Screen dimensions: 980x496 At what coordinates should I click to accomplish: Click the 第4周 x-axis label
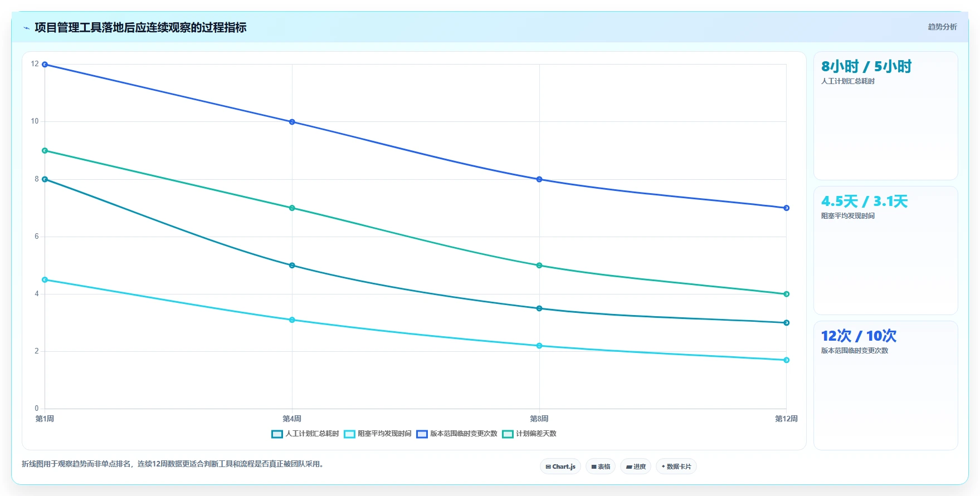[x=292, y=419]
